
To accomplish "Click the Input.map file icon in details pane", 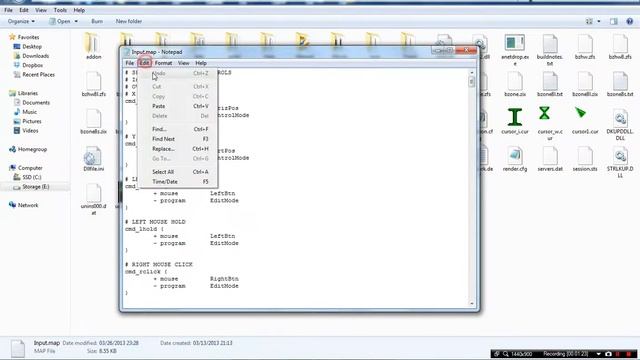I will point(18,348).
